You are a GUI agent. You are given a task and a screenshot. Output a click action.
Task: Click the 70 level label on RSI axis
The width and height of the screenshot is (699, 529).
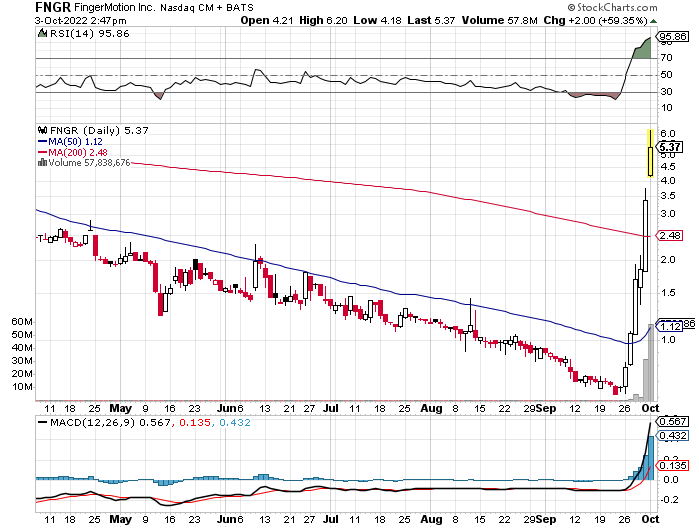tap(666, 58)
